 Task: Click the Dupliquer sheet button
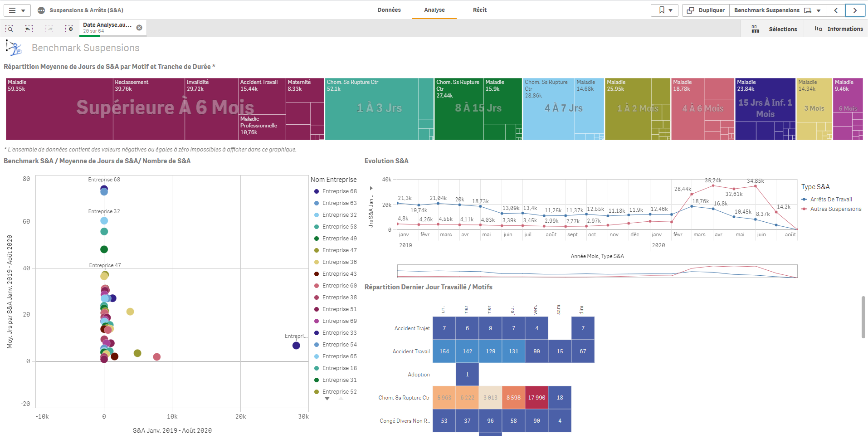point(706,10)
